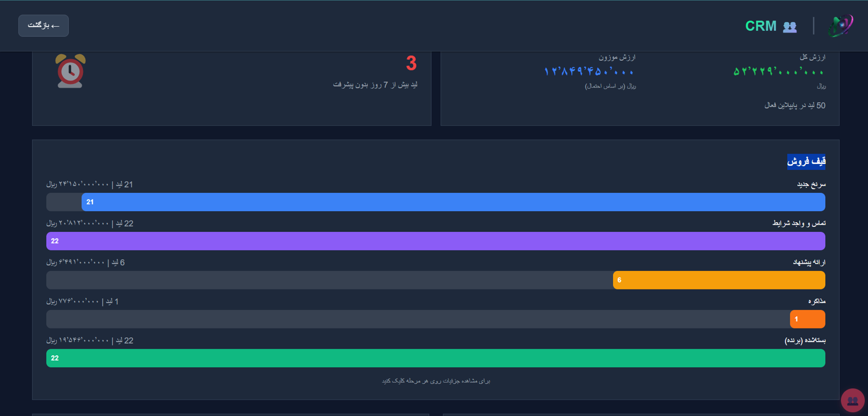
Task: Click the CRM title text
Action: click(x=761, y=26)
